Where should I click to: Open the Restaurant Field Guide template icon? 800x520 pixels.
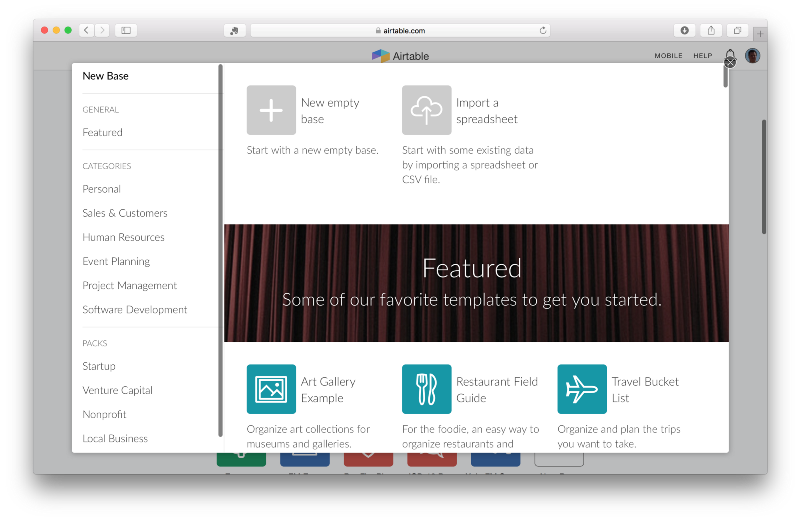pyautogui.click(x=427, y=389)
